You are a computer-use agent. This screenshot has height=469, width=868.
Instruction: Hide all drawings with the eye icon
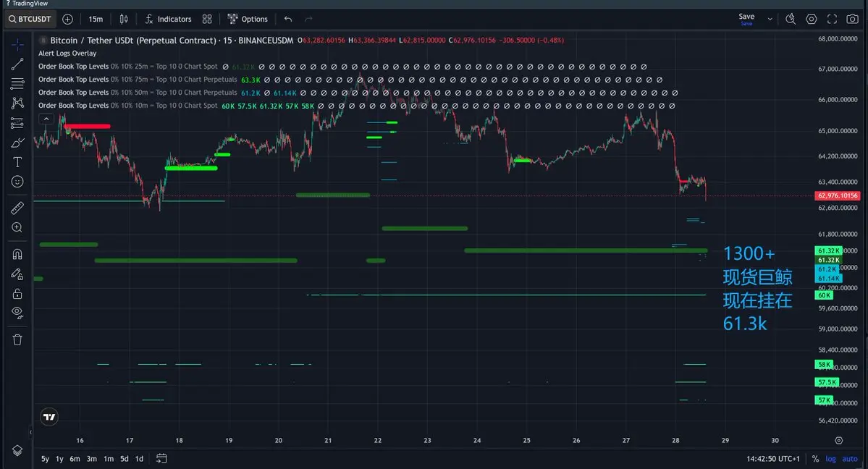[17, 313]
